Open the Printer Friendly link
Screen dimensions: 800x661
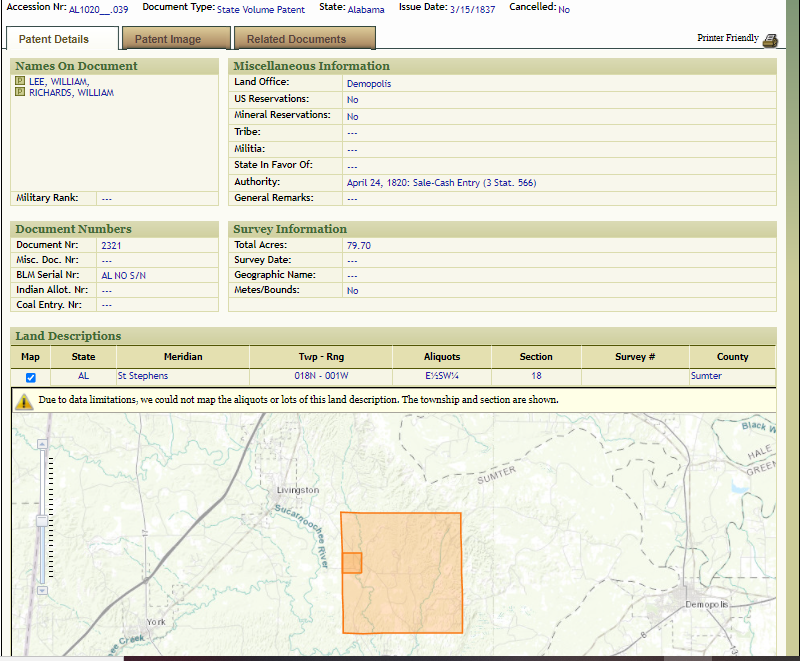(x=727, y=38)
